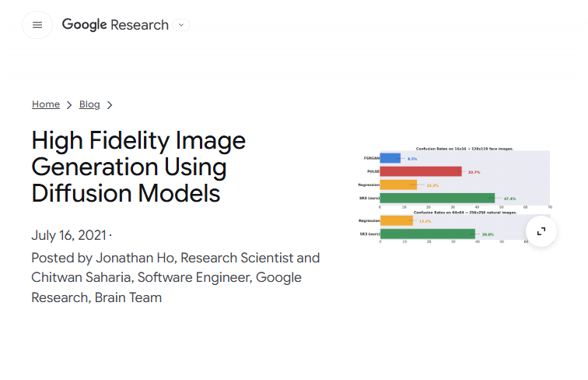Image resolution: width=588 pixels, height=380 pixels.
Task: Click the orange 13.4% Regression bar
Action: pyautogui.click(x=397, y=221)
